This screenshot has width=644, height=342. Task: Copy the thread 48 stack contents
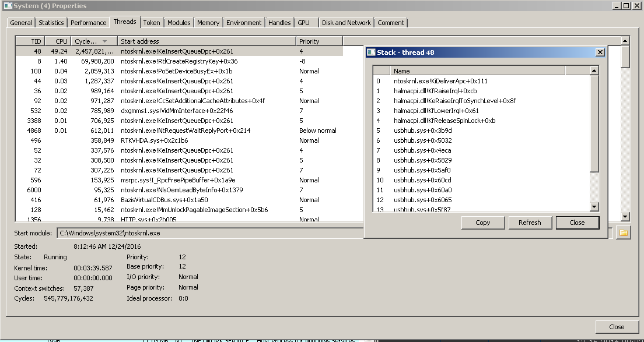point(483,223)
